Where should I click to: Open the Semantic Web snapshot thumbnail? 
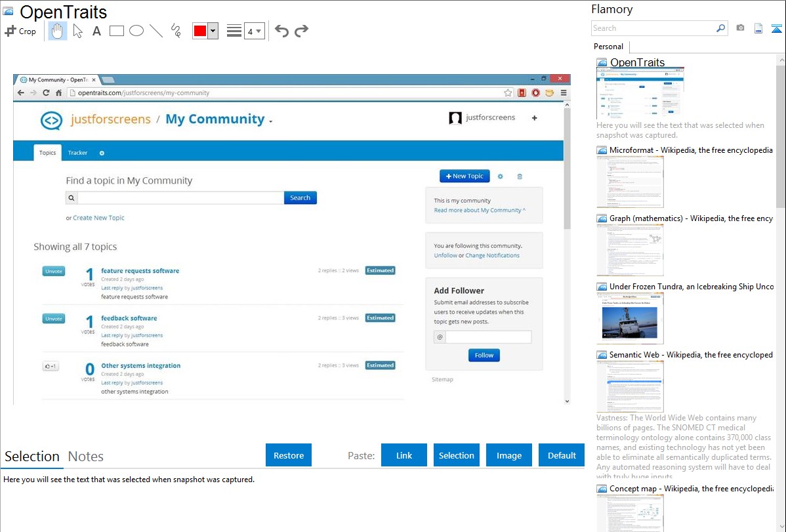[x=630, y=386]
